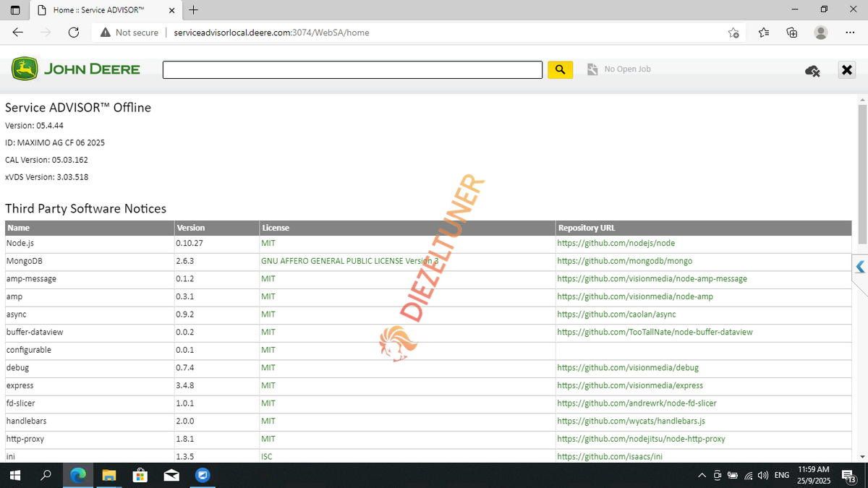Click the scrollbar down arrow
The height and width of the screenshot is (488, 868).
tap(862, 457)
